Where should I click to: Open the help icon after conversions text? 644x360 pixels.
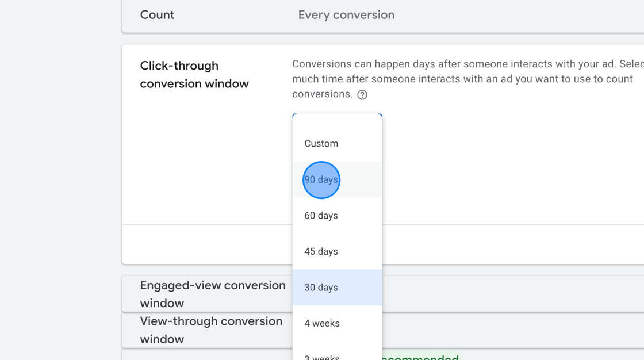pyautogui.click(x=362, y=94)
